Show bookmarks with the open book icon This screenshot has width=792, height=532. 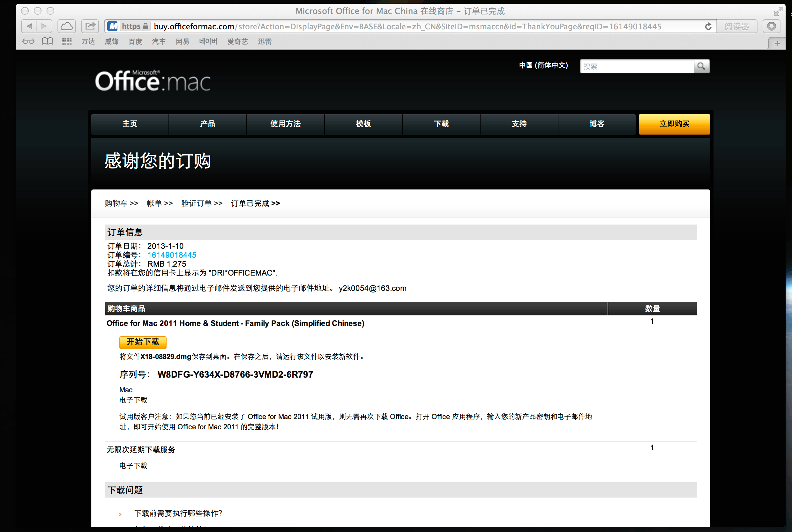48,41
